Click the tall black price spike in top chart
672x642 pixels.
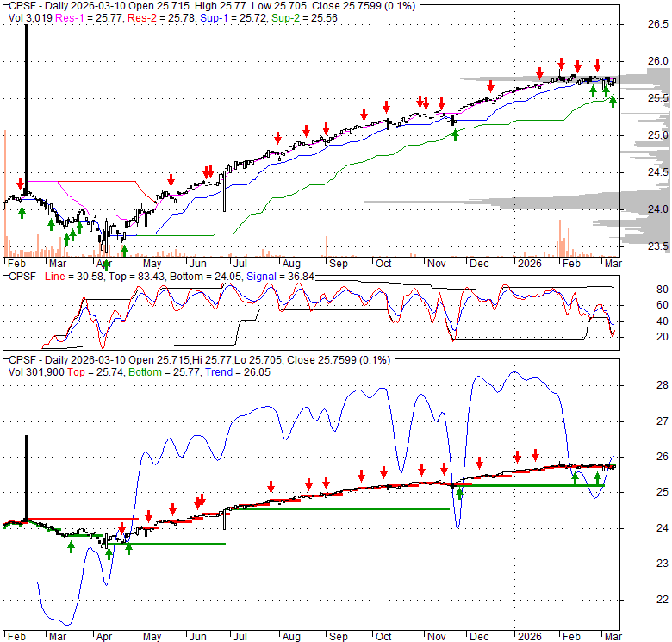click(26, 109)
